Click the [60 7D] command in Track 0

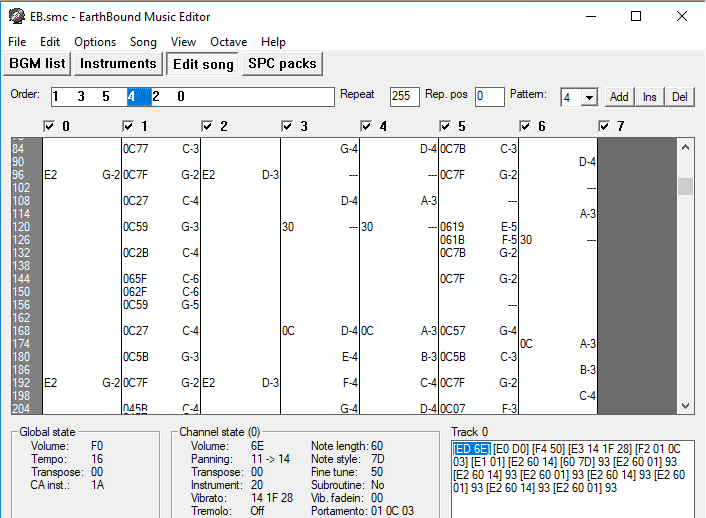point(577,462)
